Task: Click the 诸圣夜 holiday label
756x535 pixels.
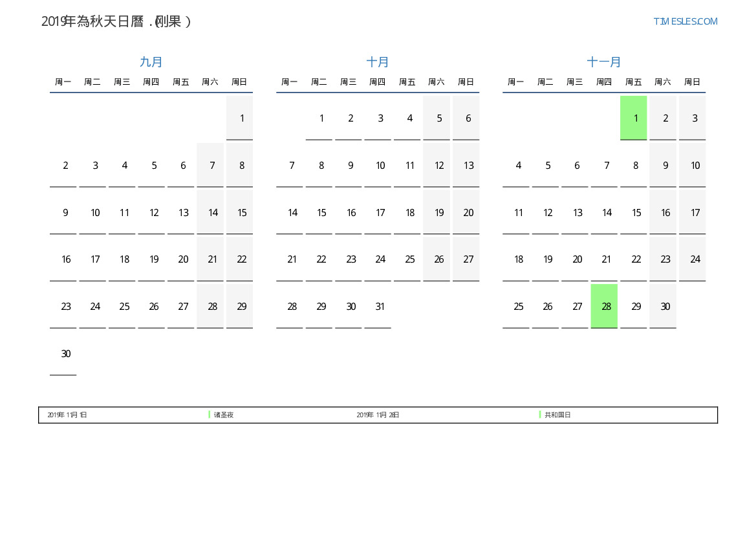Action: pos(224,415)
